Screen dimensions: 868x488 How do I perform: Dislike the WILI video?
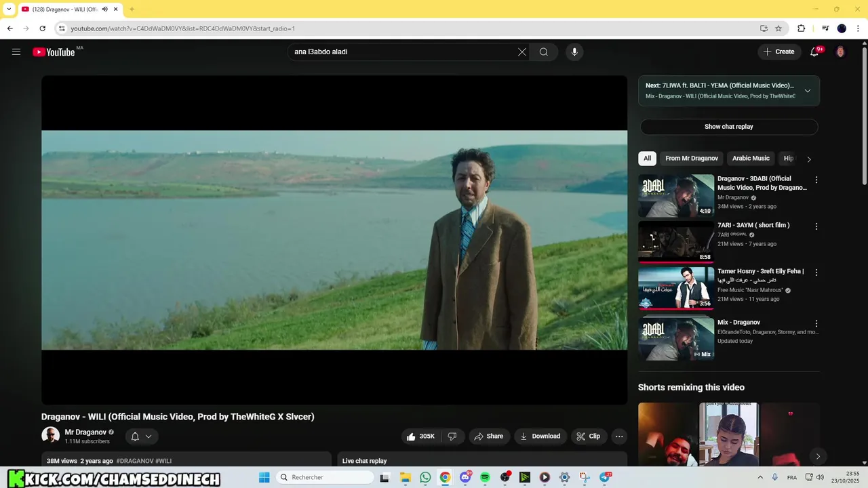(452, 436)
